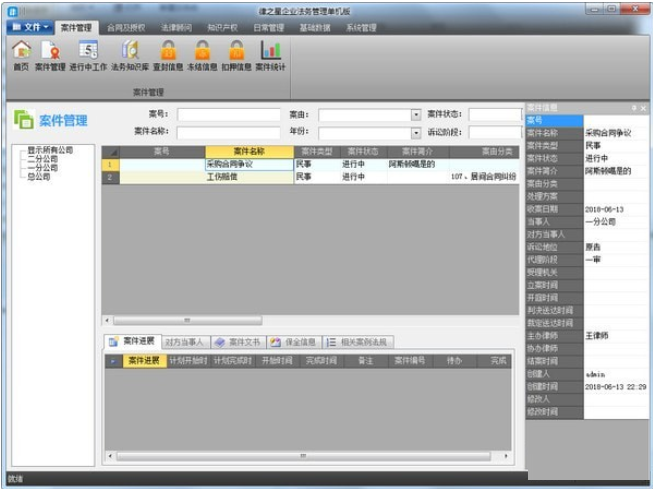Select 显示所有公司 tree node
The height and width of the screenshot is (489, 653).
tap(50, 150)
